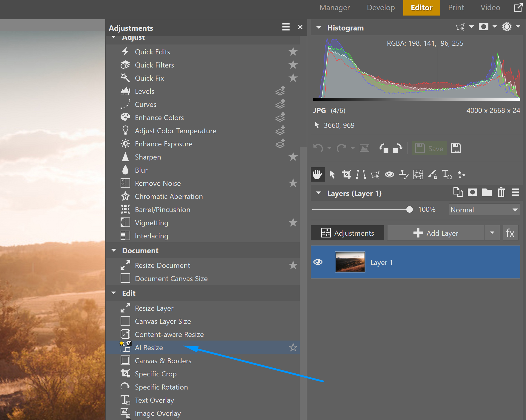Toggle visibility of Layer 1

tap(318, 262)
